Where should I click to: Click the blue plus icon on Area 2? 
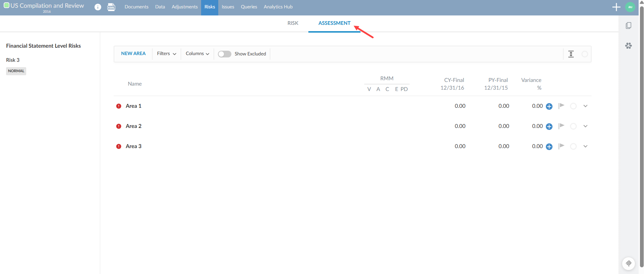click(x=549, y=127)
